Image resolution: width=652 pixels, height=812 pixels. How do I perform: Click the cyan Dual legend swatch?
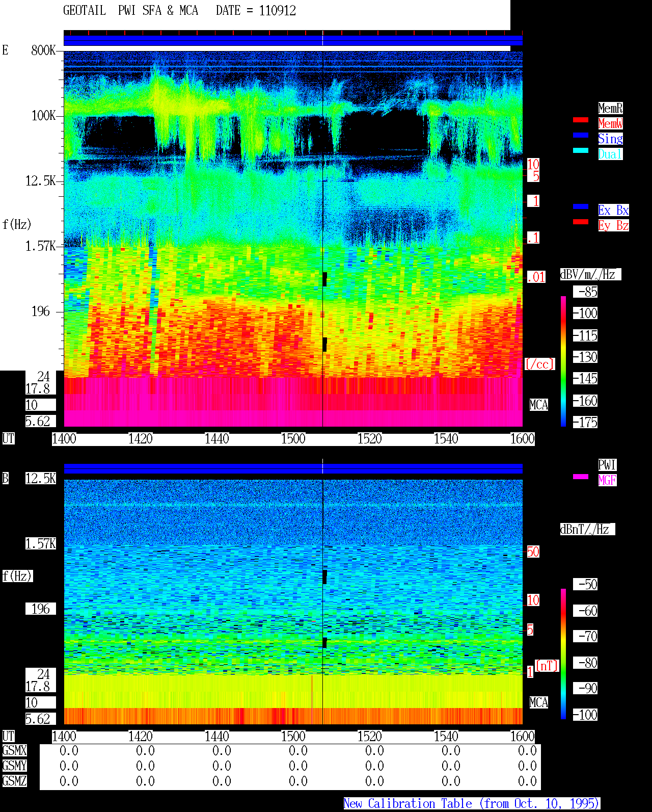point(581,150)
